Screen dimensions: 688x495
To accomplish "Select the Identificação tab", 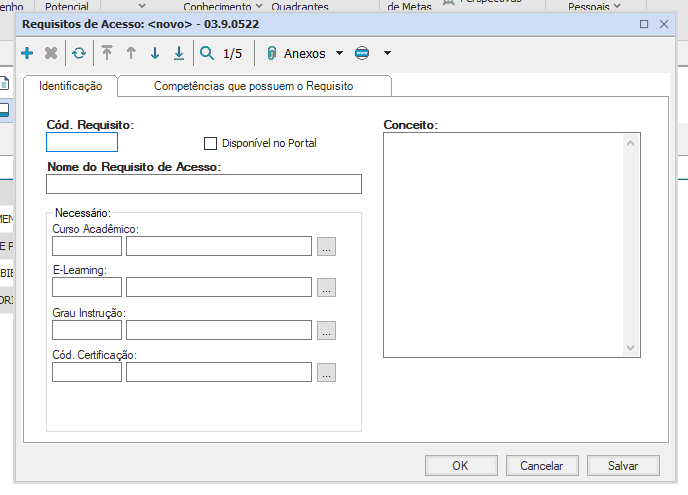I will (70, 87).
